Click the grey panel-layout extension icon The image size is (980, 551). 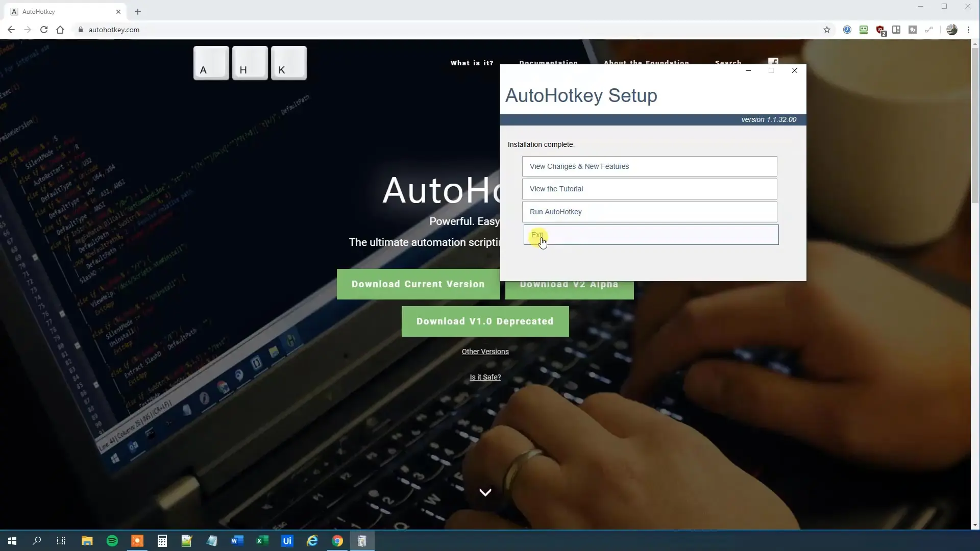pos(896,30)
